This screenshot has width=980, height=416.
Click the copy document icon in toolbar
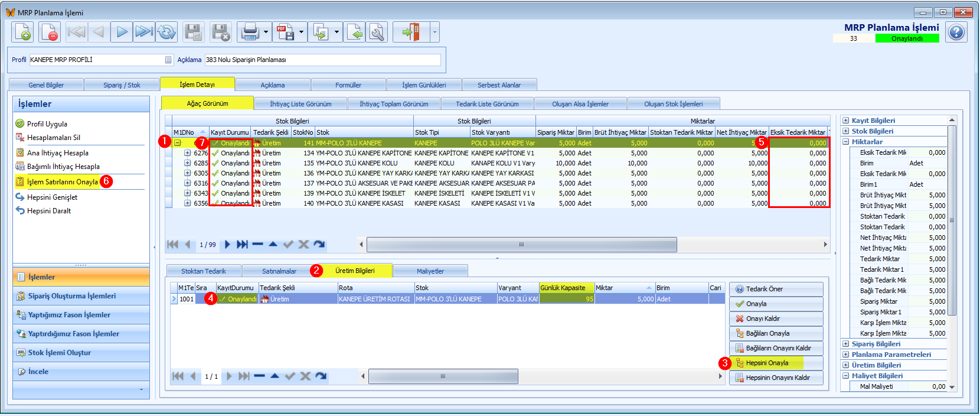tap(321, 32)
